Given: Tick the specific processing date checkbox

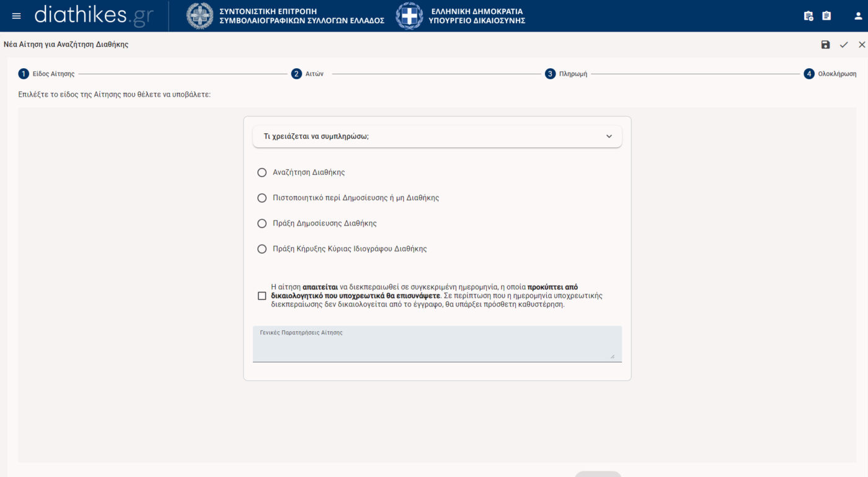Looking at the screenshot, I should 262,296.
